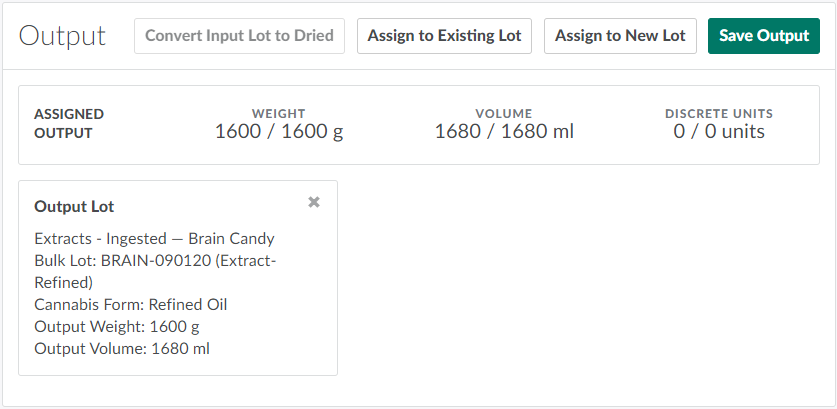The image size is (837, 409).
Task: Choose Assign to Existing Lot
Action: (x=444, y=36)
